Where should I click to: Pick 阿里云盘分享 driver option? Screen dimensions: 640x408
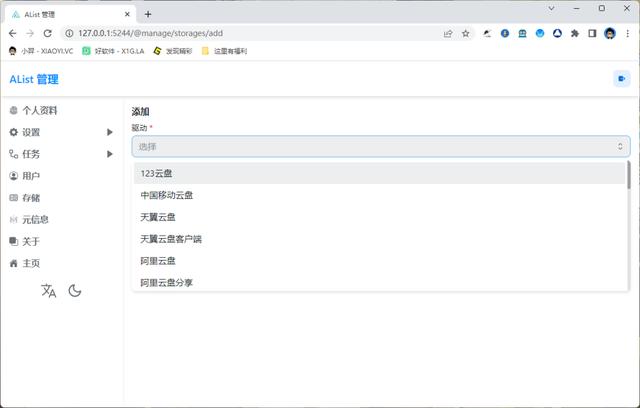(x=380, y=282)
